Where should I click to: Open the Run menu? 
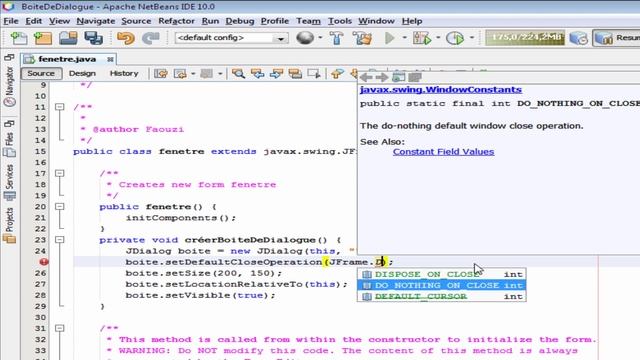click(210, 21)
